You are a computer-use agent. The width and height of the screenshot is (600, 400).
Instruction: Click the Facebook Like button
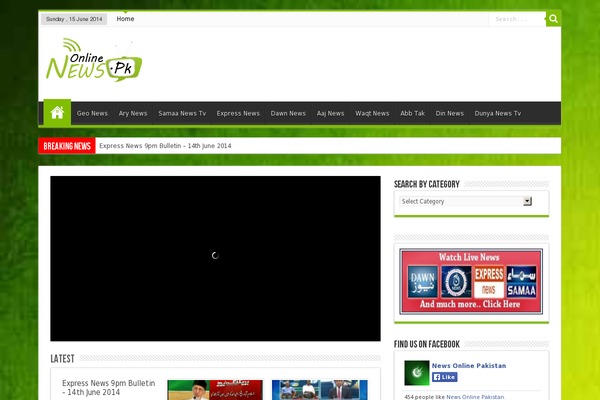pos(445,377)
